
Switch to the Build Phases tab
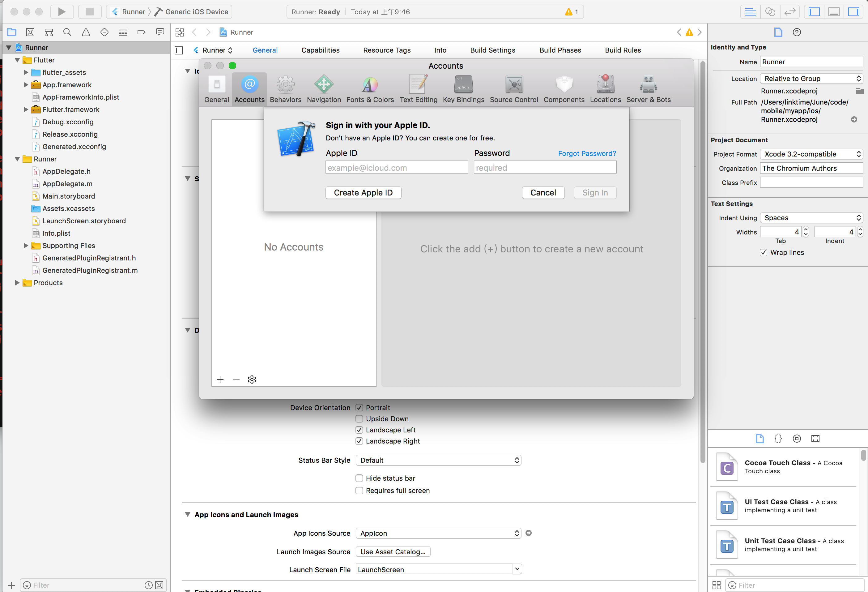[560, 50]
